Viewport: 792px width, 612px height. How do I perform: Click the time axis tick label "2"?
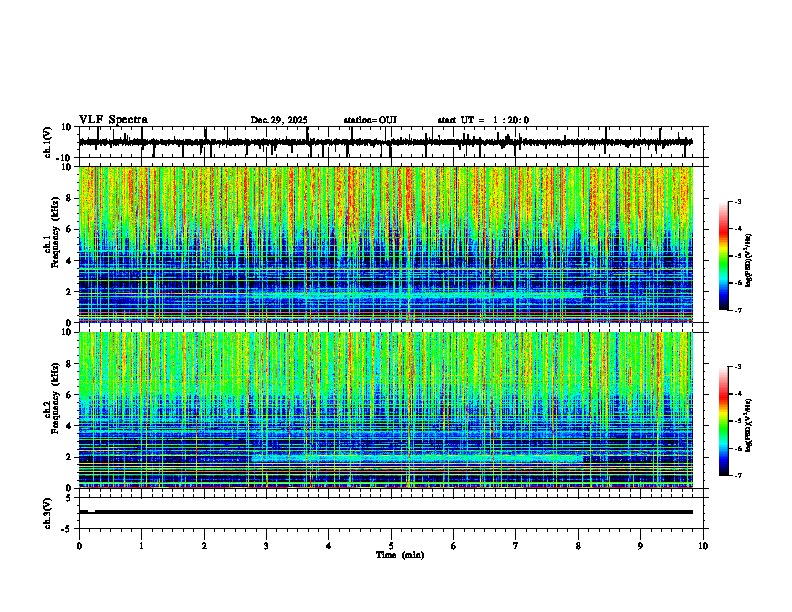click(x=204, y=546)
